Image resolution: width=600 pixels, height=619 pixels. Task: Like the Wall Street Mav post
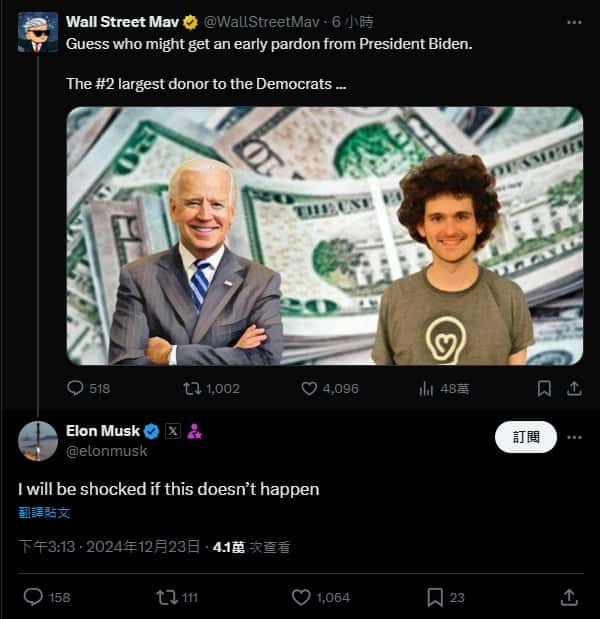pos(311,388)
